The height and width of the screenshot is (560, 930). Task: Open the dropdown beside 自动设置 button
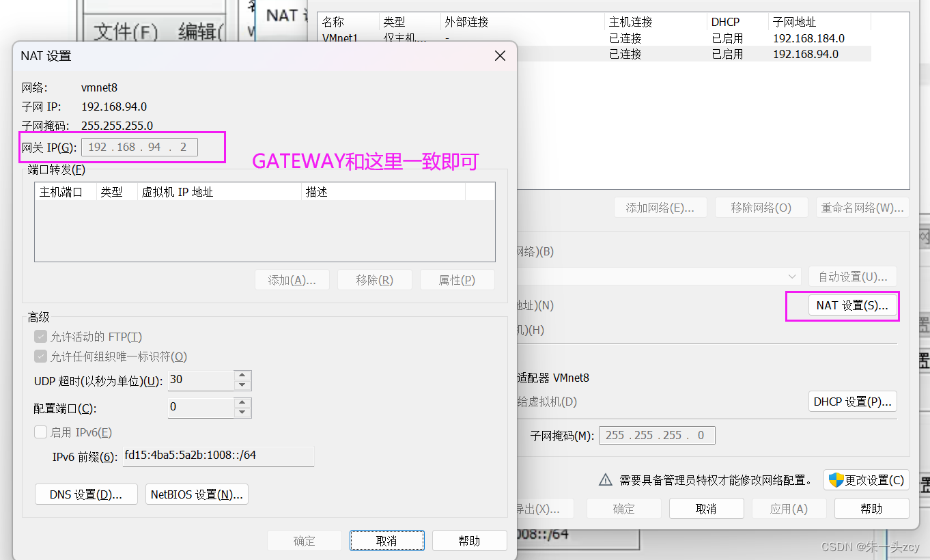792,277
